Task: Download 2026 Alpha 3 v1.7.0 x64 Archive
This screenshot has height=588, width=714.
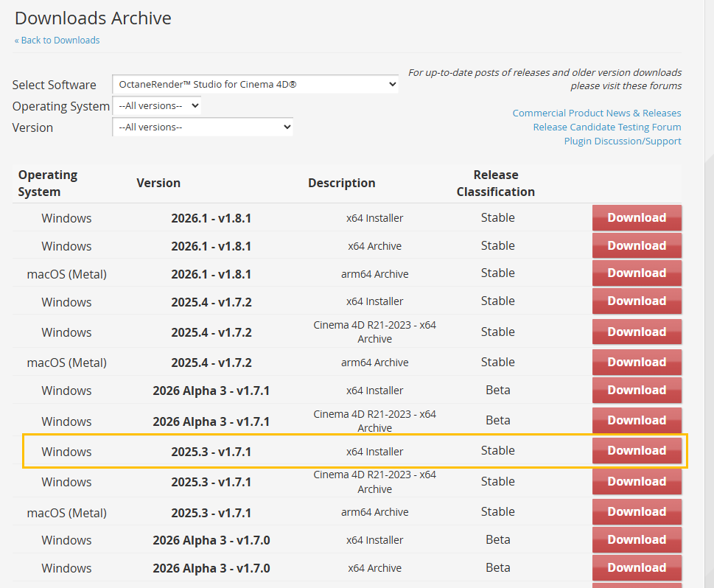Action: point(637,567)
